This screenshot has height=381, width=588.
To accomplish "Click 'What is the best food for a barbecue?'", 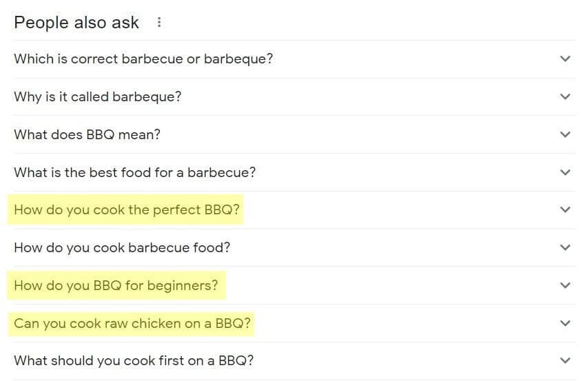I will 134,172.
